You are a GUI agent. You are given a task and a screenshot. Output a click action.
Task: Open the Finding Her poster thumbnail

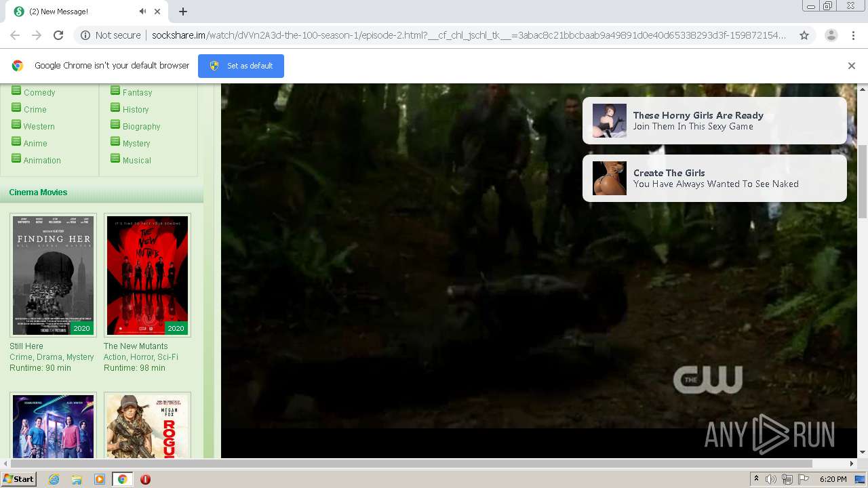coord(53,275)
